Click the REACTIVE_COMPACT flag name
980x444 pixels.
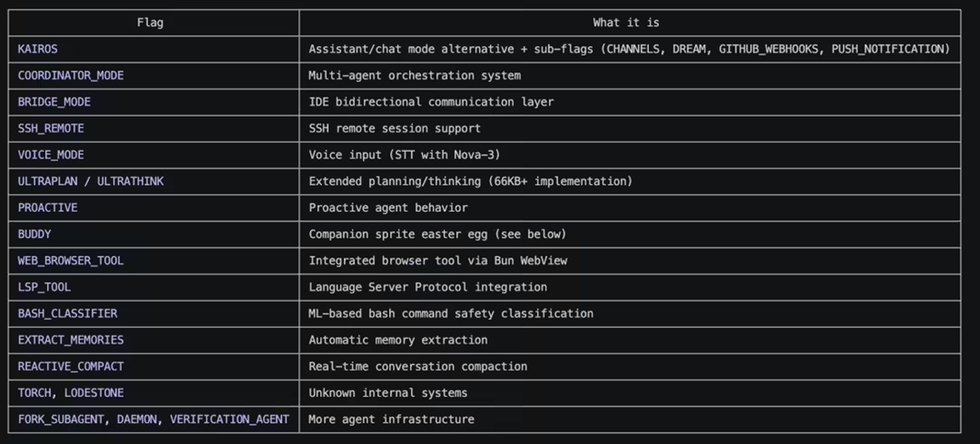click(71, 367)
